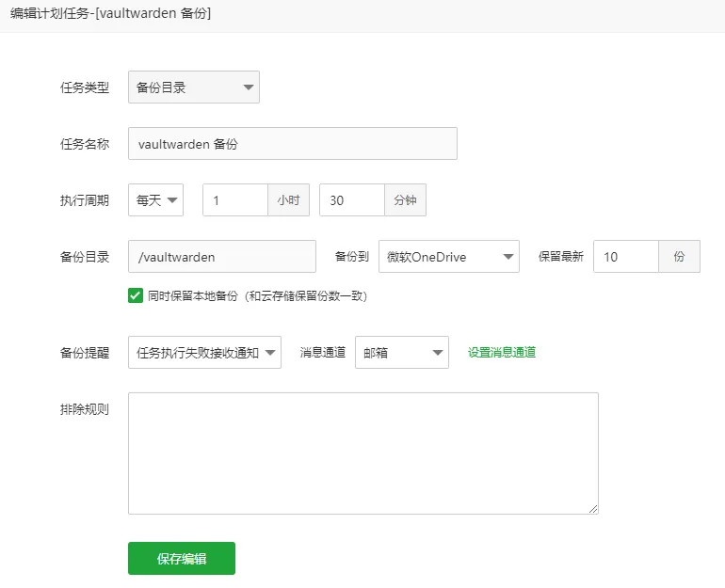Click the 保存编辑 button
The image size is (725, 588).
point(182,559)
